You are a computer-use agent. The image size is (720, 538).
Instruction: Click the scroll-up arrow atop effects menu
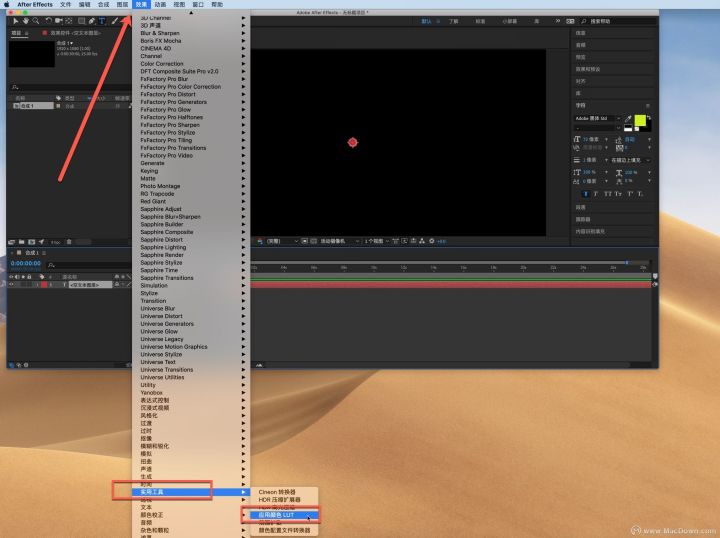coord(191,13)
